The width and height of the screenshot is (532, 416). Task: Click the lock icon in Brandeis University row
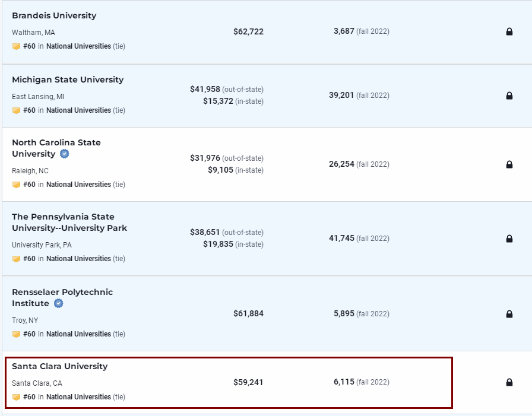pyautogui.click(x=509, y=31)
